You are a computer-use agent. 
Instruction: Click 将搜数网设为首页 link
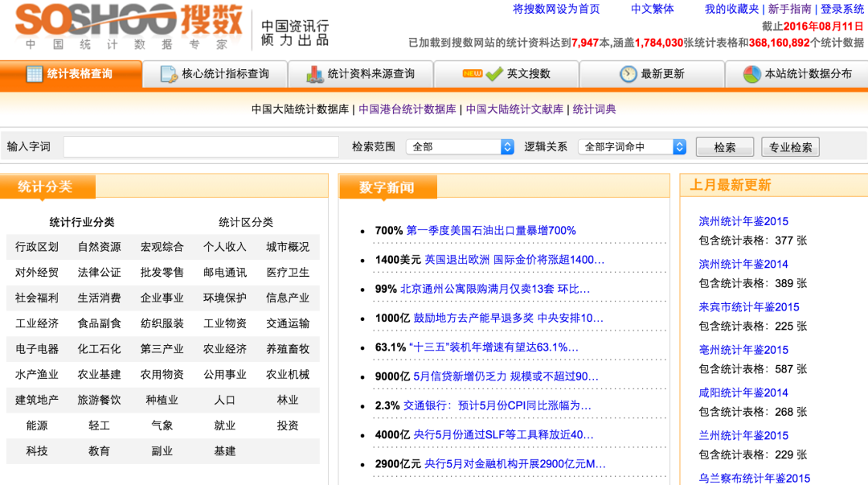pos(556,9)
